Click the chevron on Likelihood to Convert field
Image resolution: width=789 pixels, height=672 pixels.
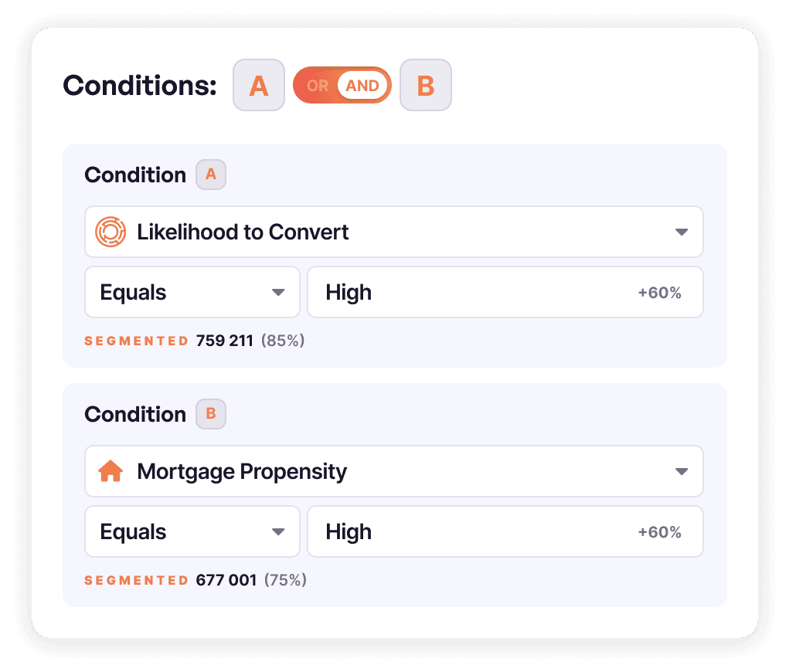click(682, 232)
